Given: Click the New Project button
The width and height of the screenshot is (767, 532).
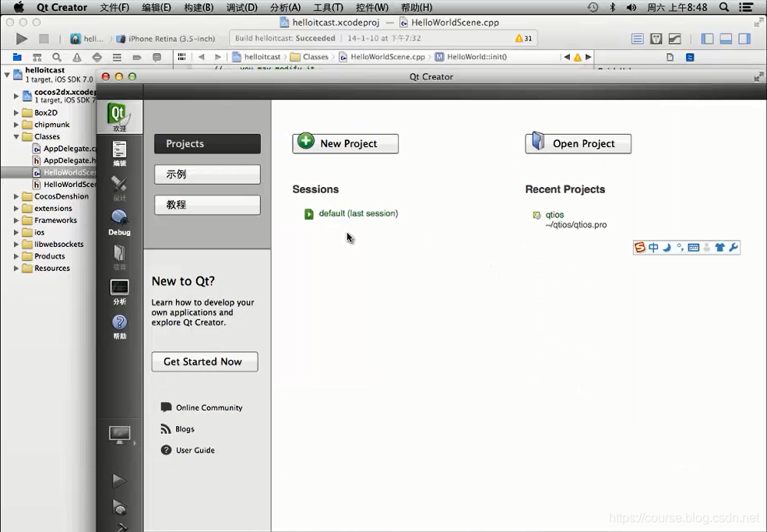Looking at the screenshot, I should pos(346,143).
